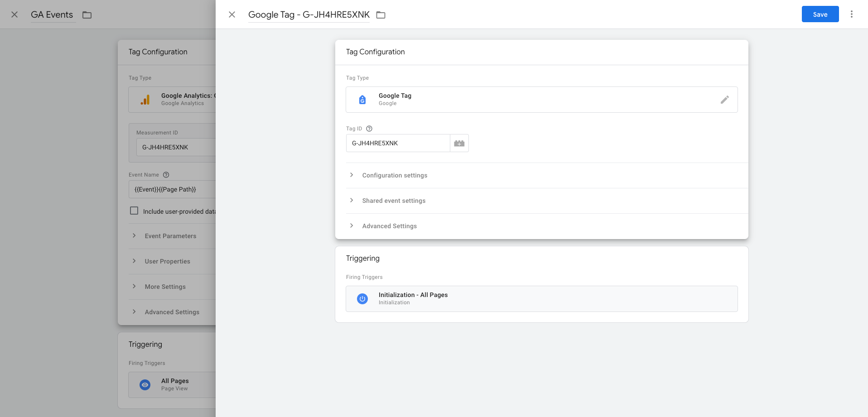The image size is (868, 417).
Task: Expand Advanced Settings in Google Tag panel
Action: click(389, 226)
